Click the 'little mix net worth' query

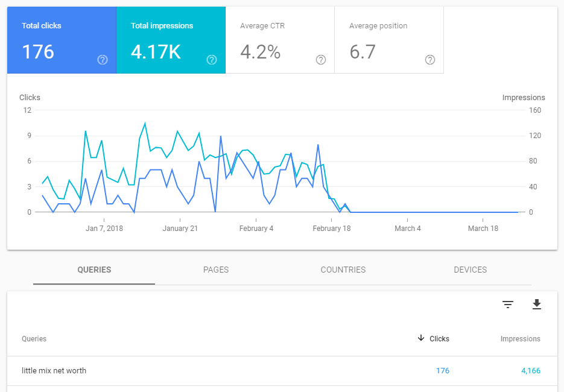point(54,371)
